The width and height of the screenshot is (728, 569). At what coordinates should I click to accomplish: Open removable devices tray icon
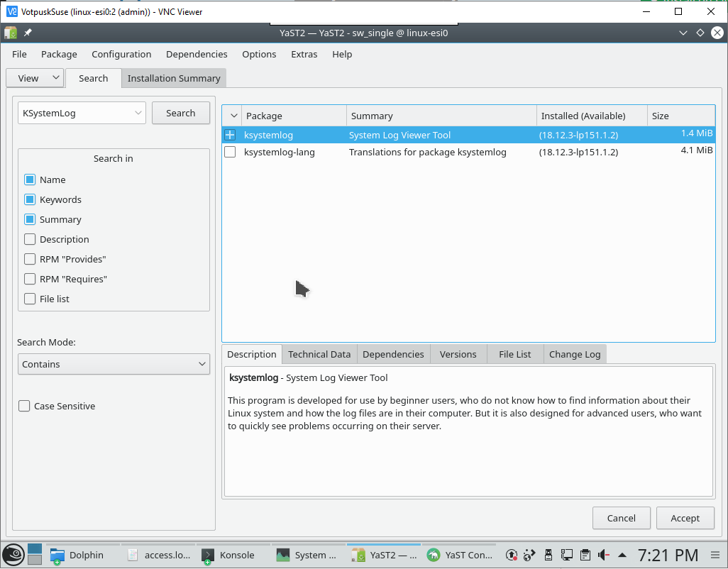[x=548, y=555]
